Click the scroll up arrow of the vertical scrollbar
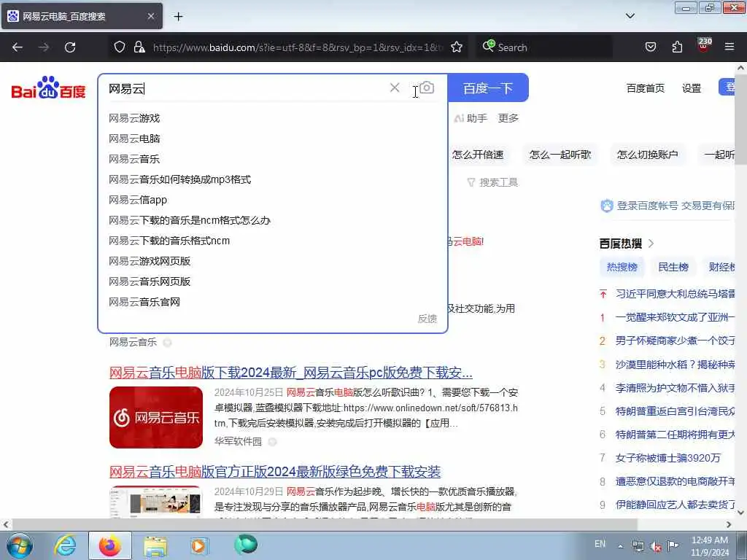The width and height of the screenshot is (747, 560). tap(741, 68)
